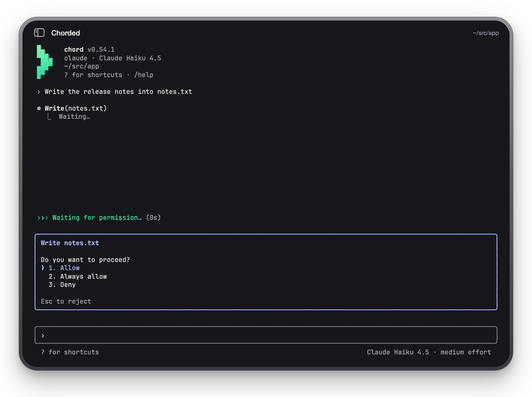Click 'Claude Haiku 4.5 · medium effort' status

tap(429, 352)
